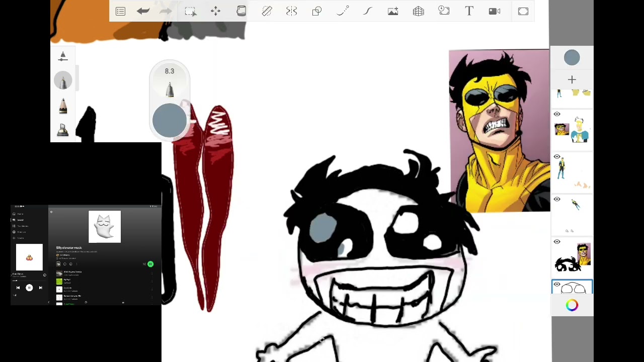
Task: Open Spotify Home tab
Action: tap(17, 214)
